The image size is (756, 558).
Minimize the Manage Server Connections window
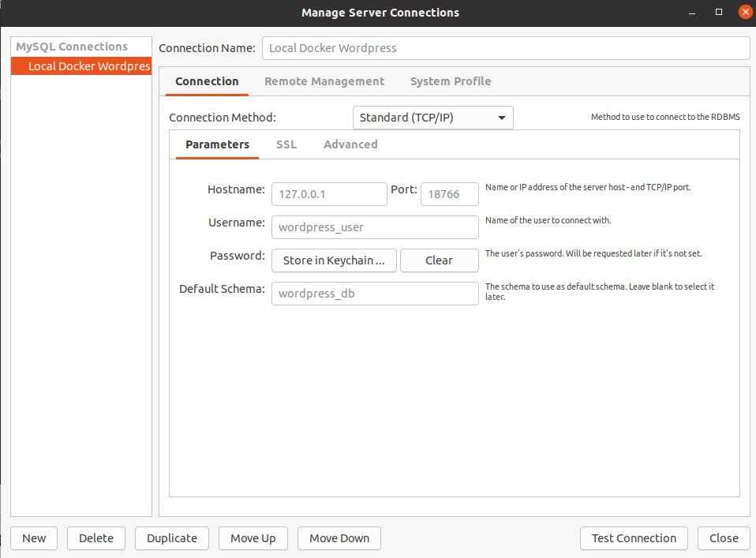point(693,13)
